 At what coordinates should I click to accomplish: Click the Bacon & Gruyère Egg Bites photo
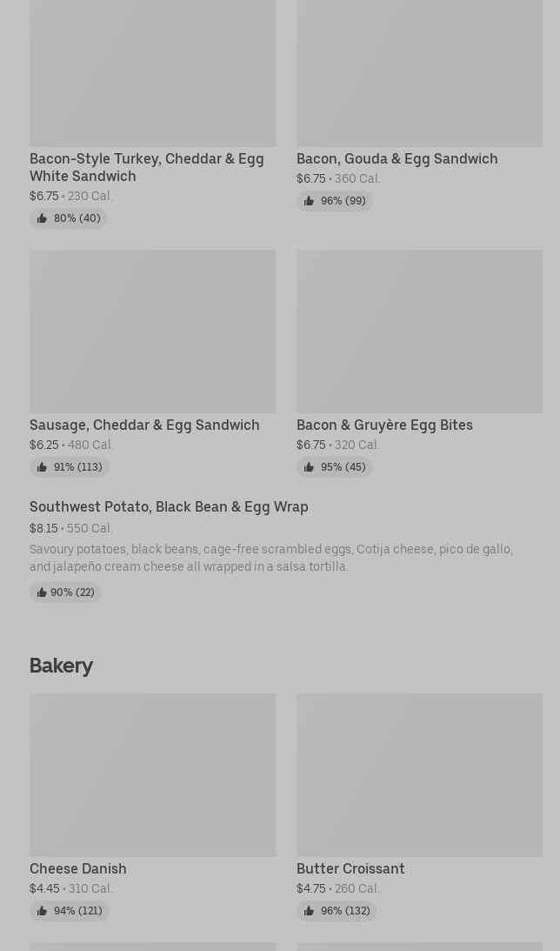point(419,331)
